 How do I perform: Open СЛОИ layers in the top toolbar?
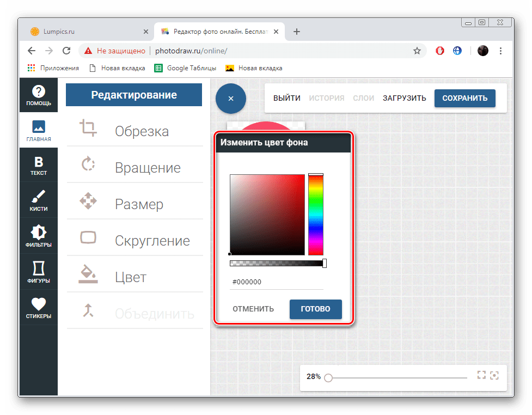click(363, 98)
